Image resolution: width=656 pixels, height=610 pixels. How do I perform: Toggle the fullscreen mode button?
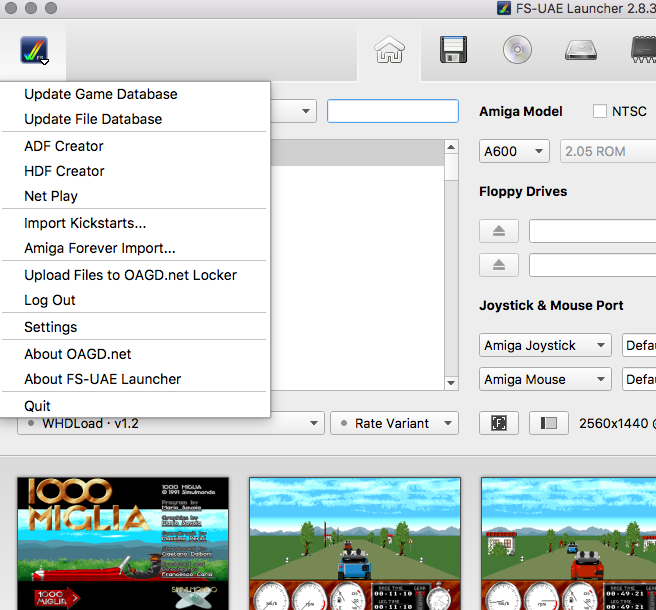click(x=499, y=423)
